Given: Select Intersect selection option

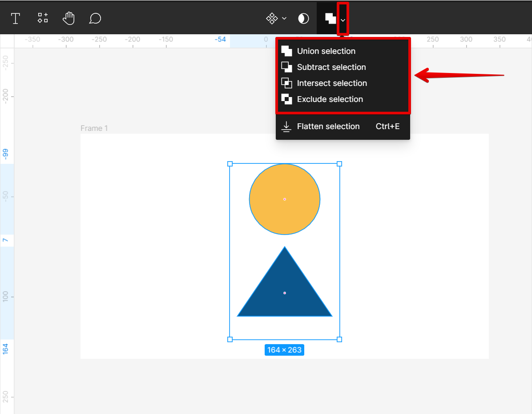Looking at the screenshot, I should (x=331, y=83).
